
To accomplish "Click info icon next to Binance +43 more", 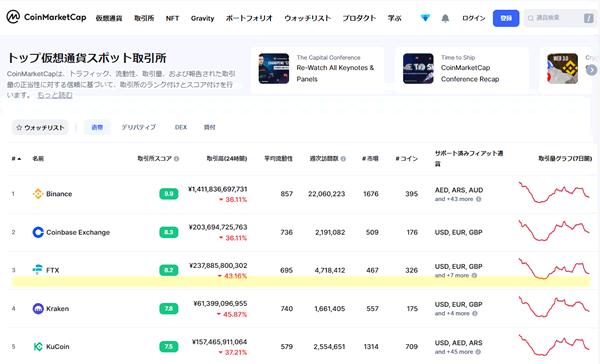I will tap(478, 199).
